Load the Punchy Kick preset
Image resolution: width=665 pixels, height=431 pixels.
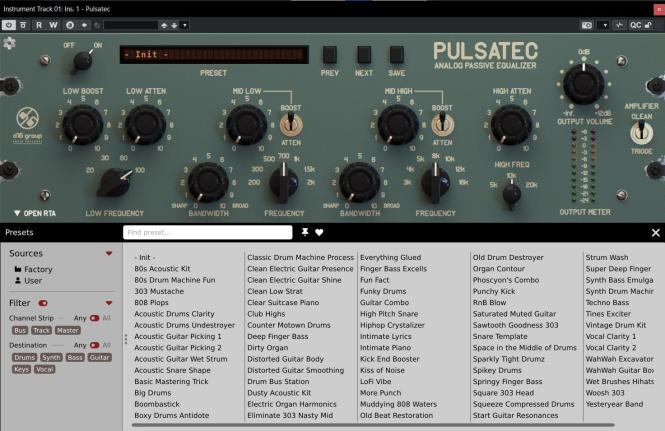[x=494, y=291]
